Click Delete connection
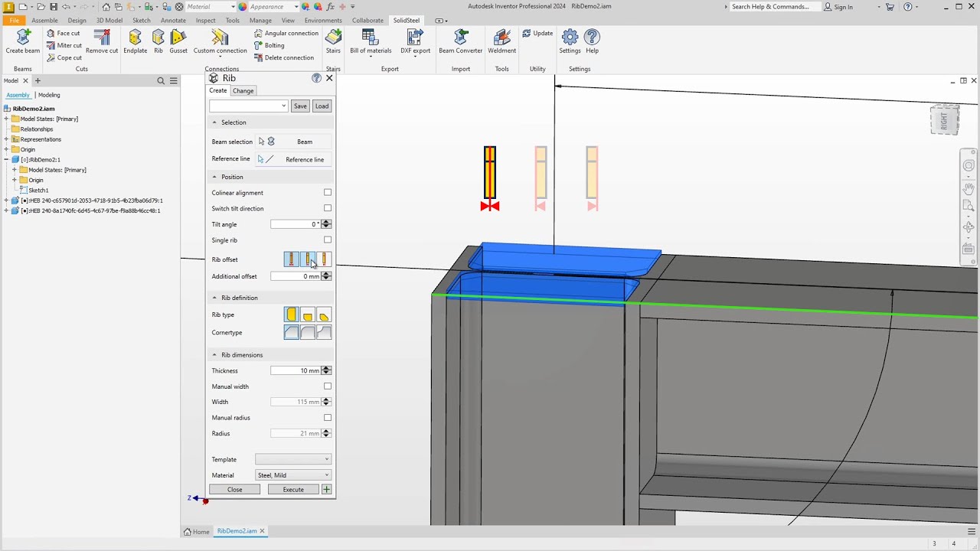Screen dimensions: 980x551 click(x=283, y=57)
